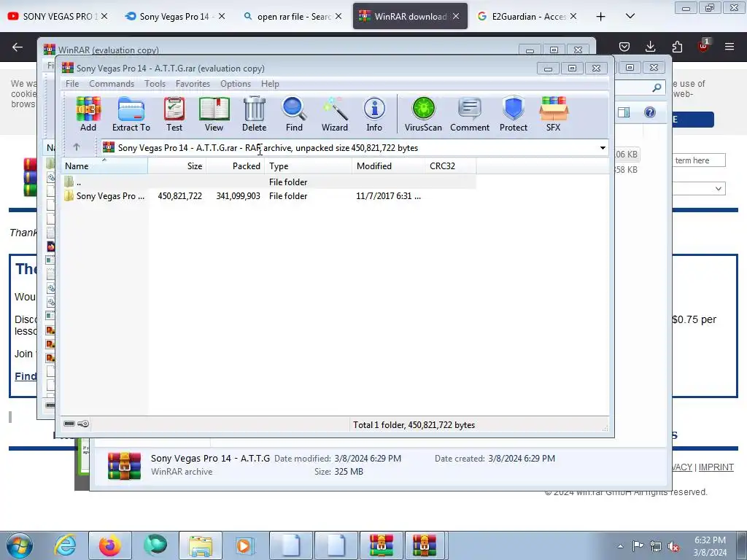Click the search term input field on the webpage
This screenshot has height=560, width=747.
pos(698,160)
